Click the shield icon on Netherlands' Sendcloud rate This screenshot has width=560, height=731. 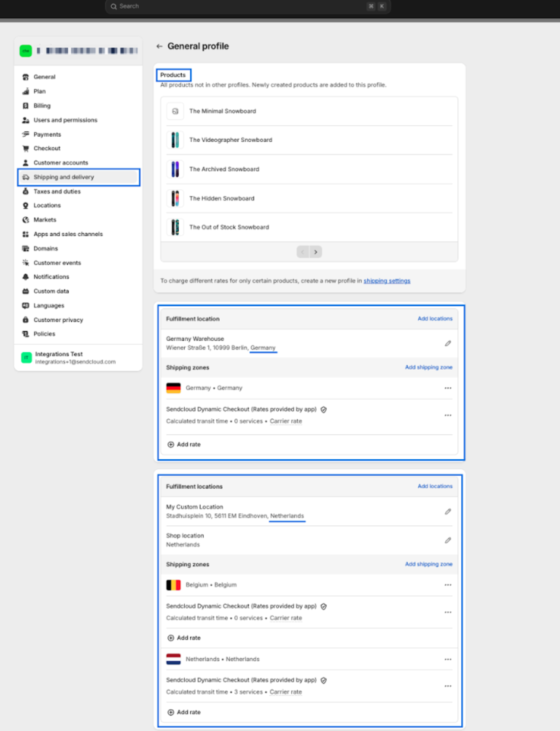pyautogui.click(x=324, y=680)
